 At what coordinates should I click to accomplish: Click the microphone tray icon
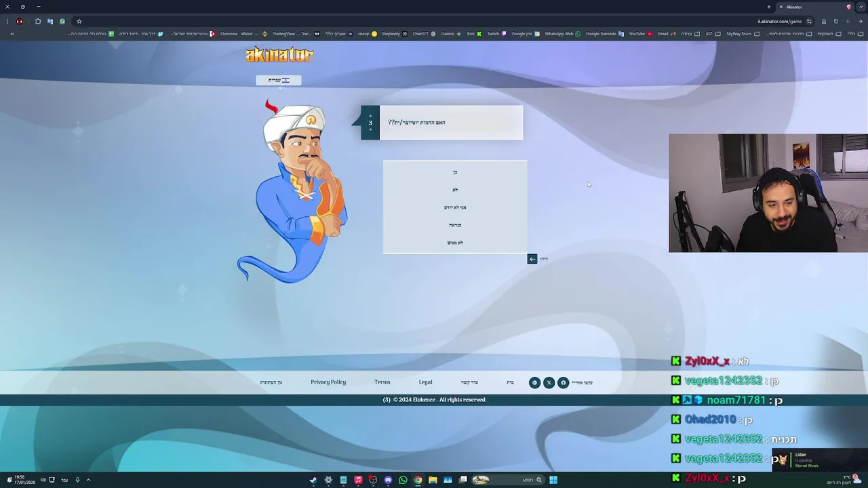77,480
